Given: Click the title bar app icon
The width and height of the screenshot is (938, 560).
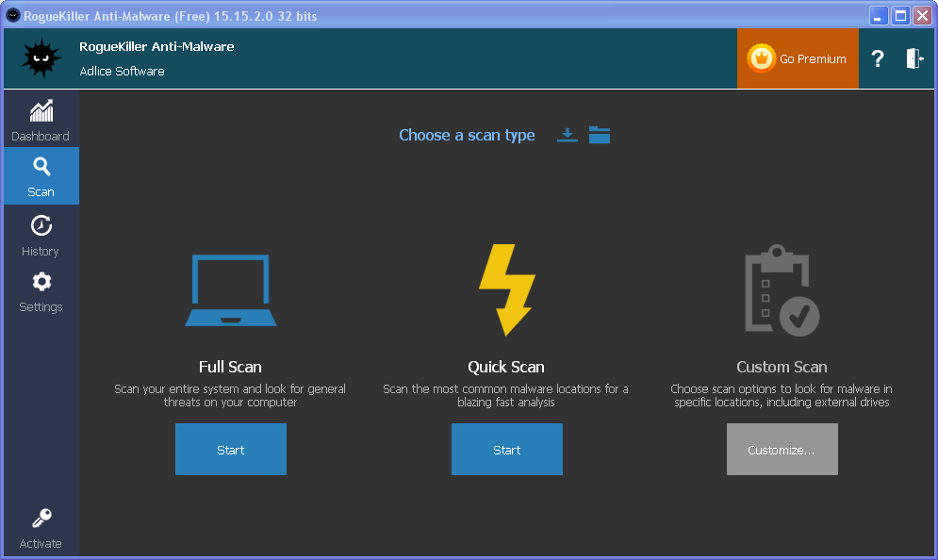Looking at the screenshot, I should tap(12, 15).
